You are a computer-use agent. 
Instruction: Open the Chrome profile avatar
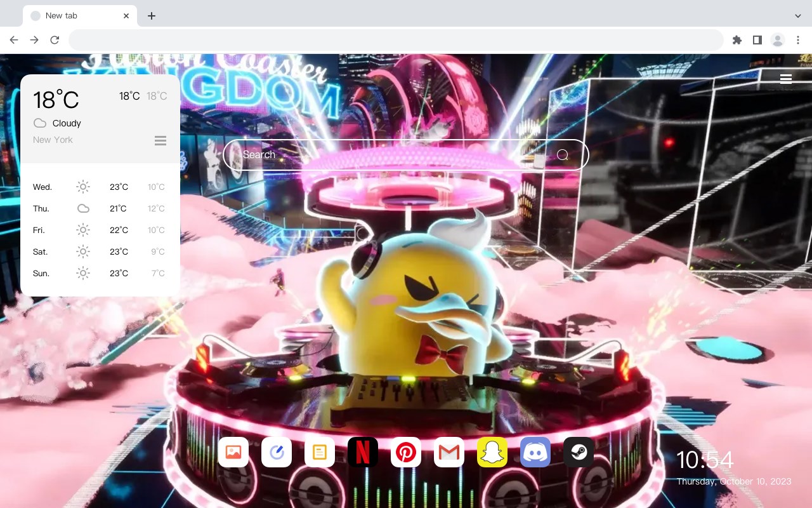click(x=778, y=40)
